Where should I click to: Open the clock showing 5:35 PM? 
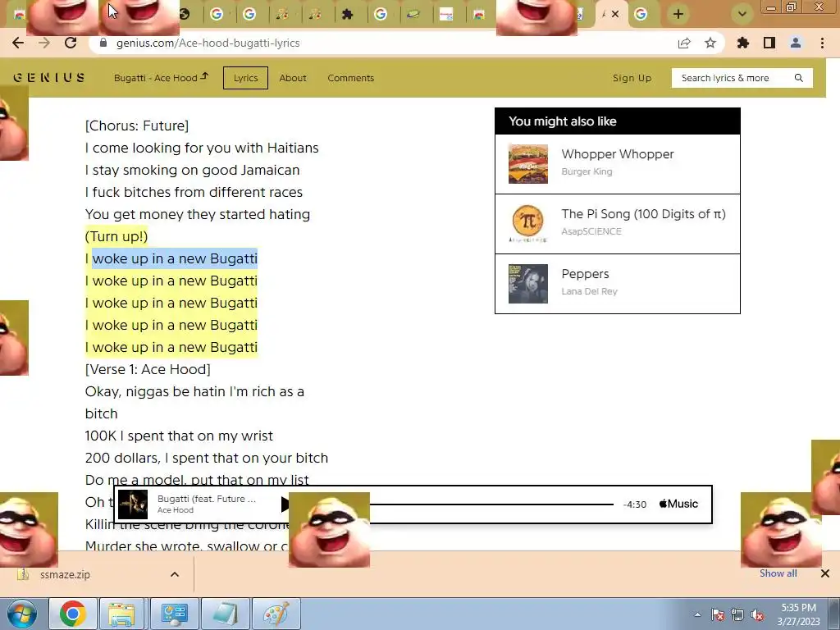click(798, 614)
